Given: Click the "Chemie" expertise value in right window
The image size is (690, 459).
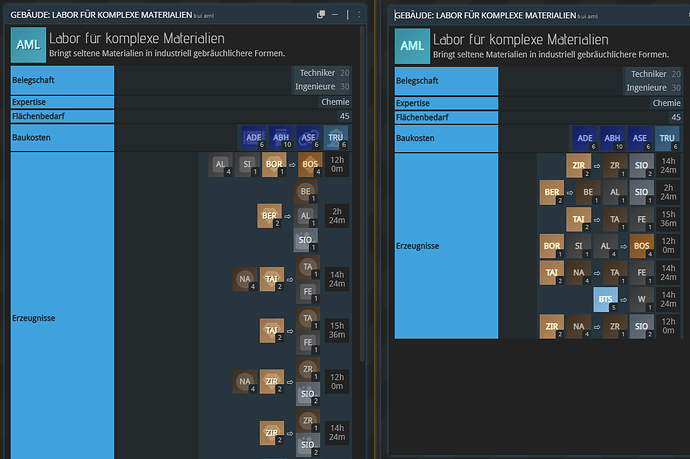Looking at the screenshot, I should pyautogui.click(x=667, y=103).
